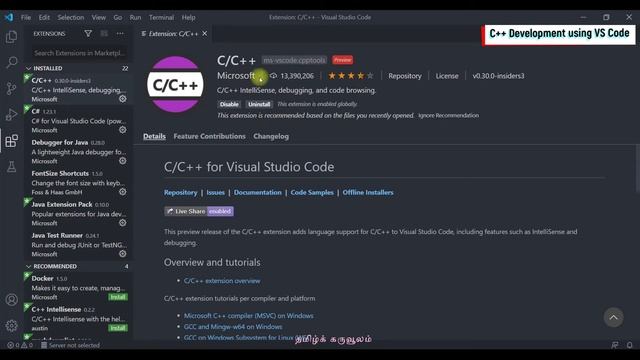The height and width of the screenshot is (360, 640).
Task: Open the Issues link in readme
Action: click(216, 192)
